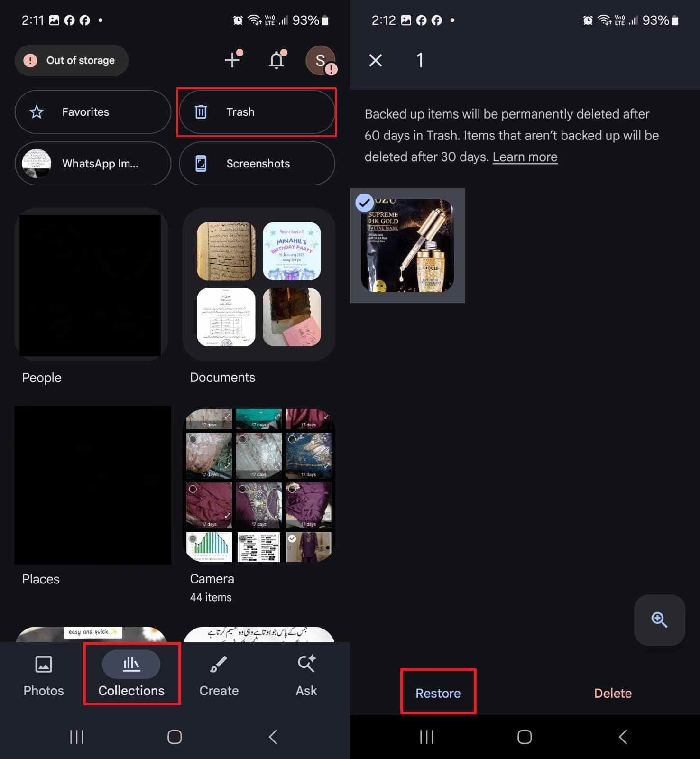700x759 pixels.
Task: Tap home button on right phone
Action: [x=525, y=737]
